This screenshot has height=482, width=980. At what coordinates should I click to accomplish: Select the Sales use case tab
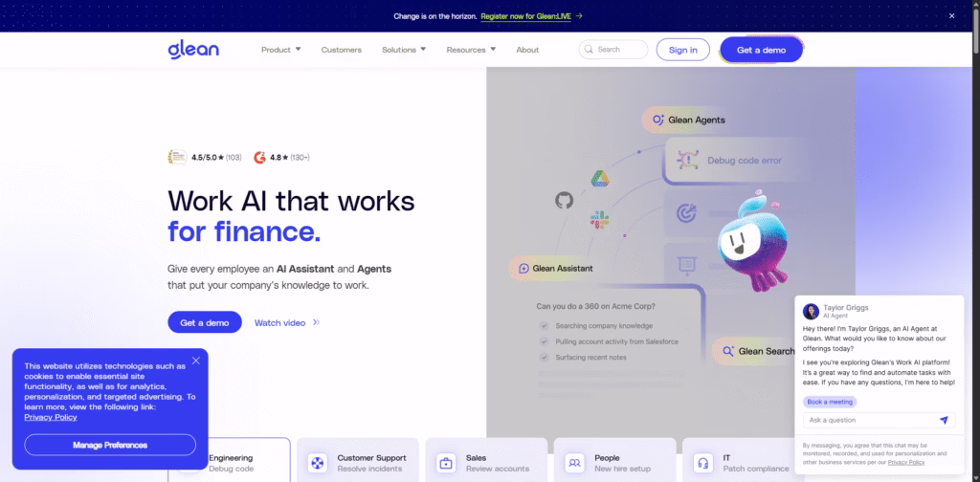click(x=486, y=462)
